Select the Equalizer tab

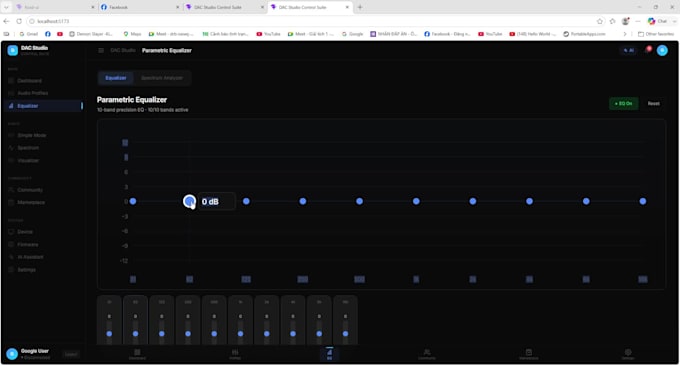point(115,78)
